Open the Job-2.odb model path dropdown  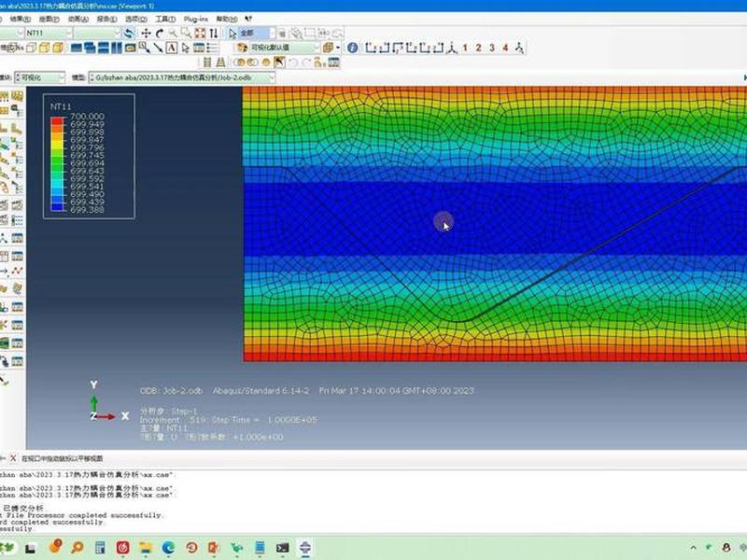pyautogui.click(x=182, y=77)
